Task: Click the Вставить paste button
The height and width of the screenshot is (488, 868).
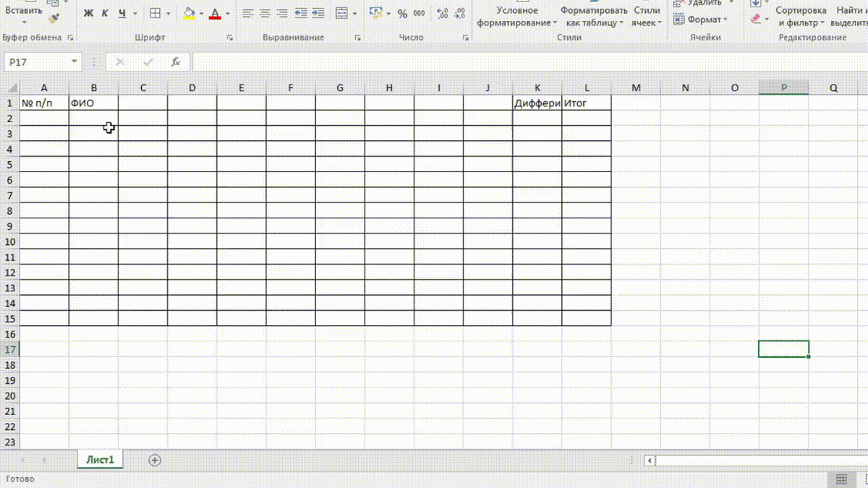Action: (x=23, y=12)
